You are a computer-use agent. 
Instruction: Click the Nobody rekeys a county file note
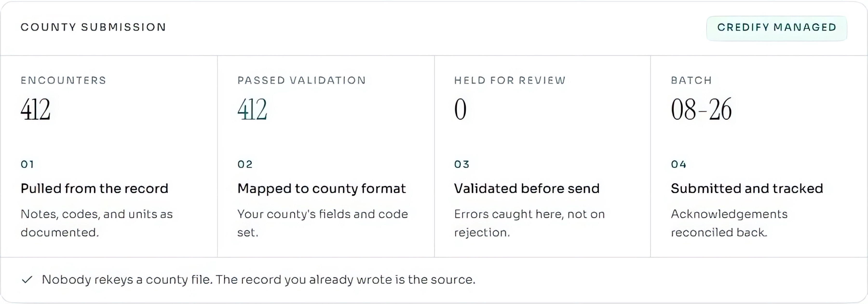[x=258, y=280]
